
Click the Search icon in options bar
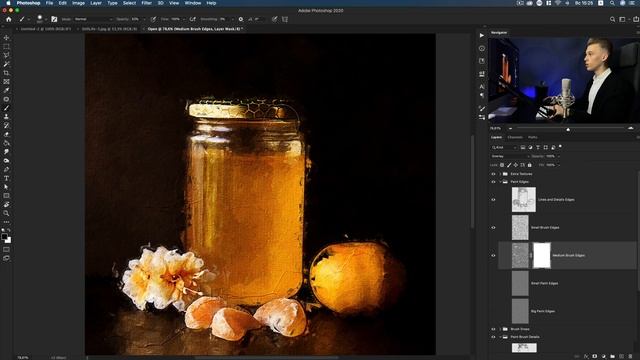(612, 19)
